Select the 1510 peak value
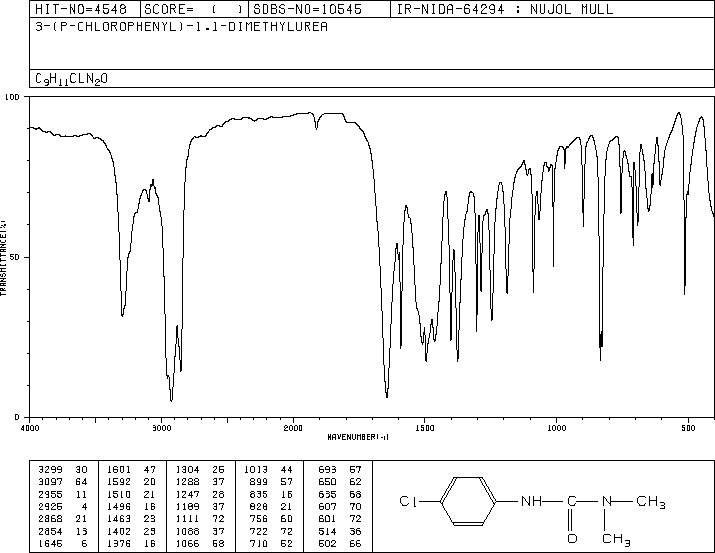 point(119,494)
